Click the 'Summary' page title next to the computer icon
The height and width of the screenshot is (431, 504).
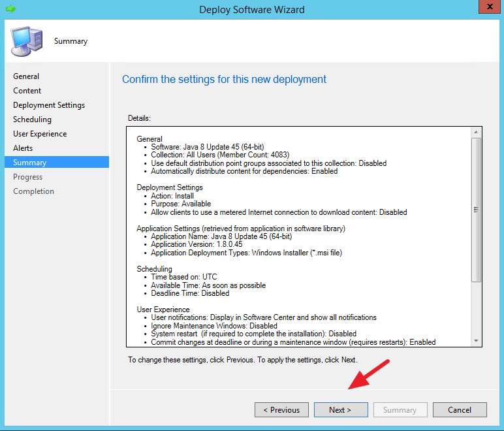point(71,41)
